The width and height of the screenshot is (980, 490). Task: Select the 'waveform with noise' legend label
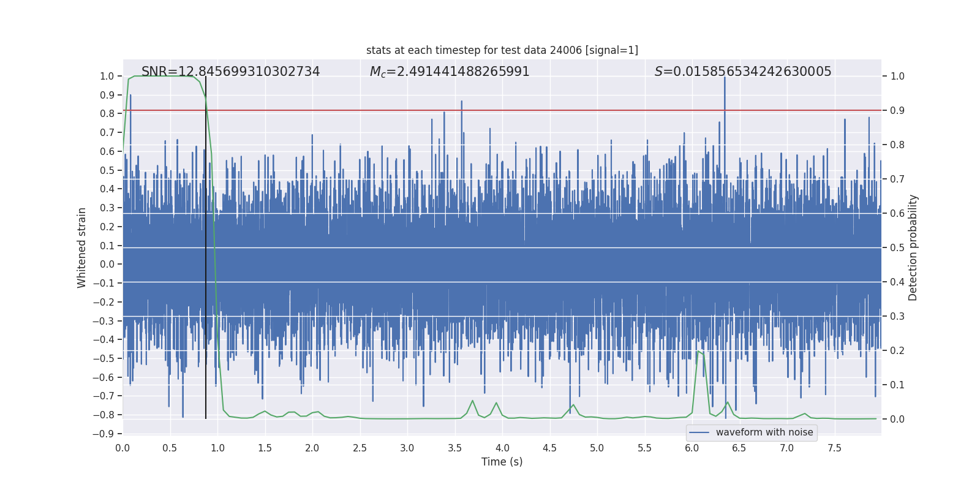point(764,432)
